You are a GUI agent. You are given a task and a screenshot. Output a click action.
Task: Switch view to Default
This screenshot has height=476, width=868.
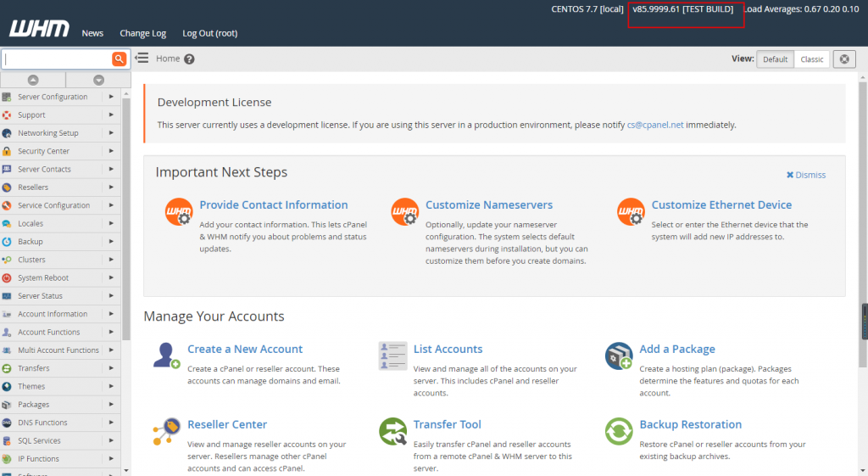pyautogui.click(x=775, y=59)
